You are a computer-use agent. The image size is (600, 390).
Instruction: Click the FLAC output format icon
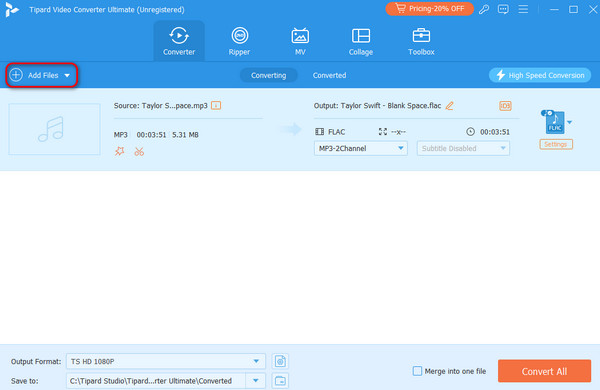tap(554, 122)
